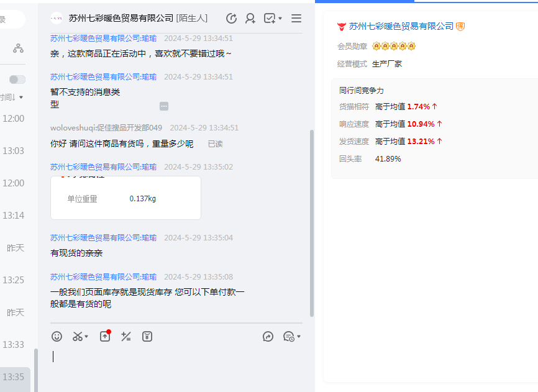This screenshot has height=392, width=538.
Task: Select the 13:35 conversation in list
Action: pyautogui.click(x=14, y=377)
